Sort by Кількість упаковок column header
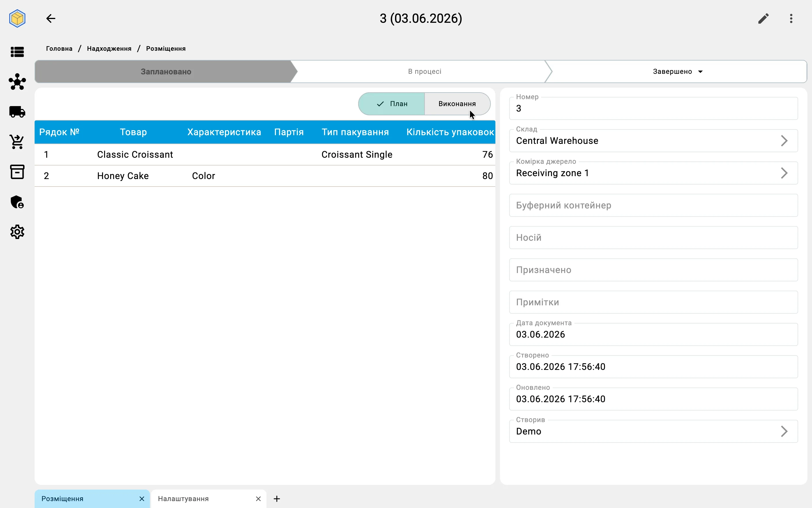 click(450, 132)
